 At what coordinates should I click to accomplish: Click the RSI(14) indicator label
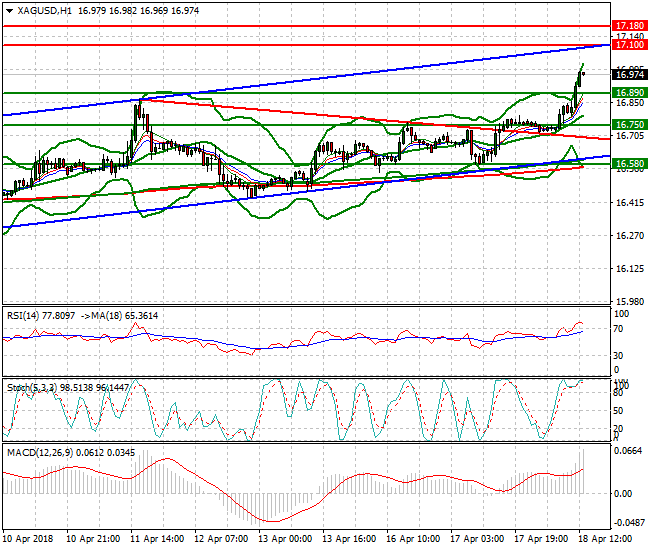(23, 316)
